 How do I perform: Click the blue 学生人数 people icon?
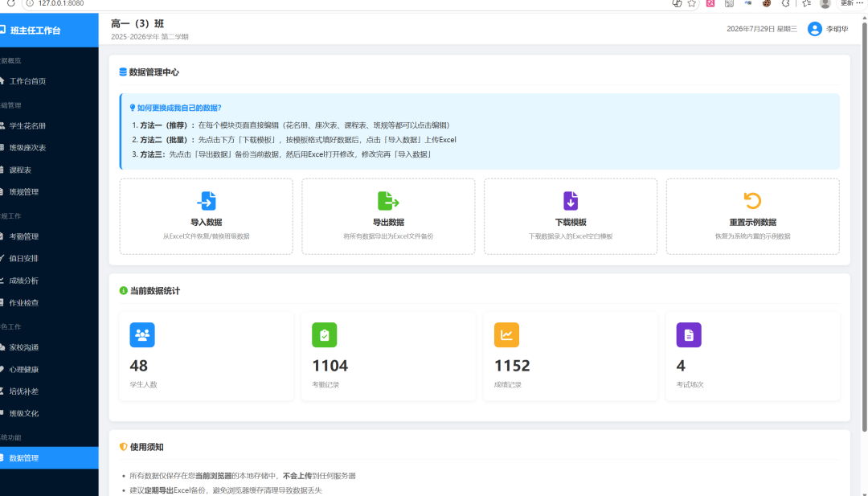pos(142,335)
